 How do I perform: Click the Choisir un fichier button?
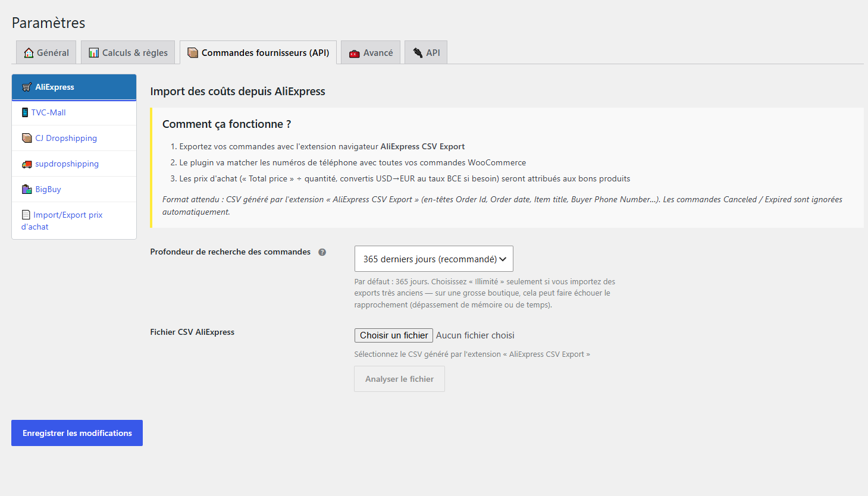tap(394, 335)
